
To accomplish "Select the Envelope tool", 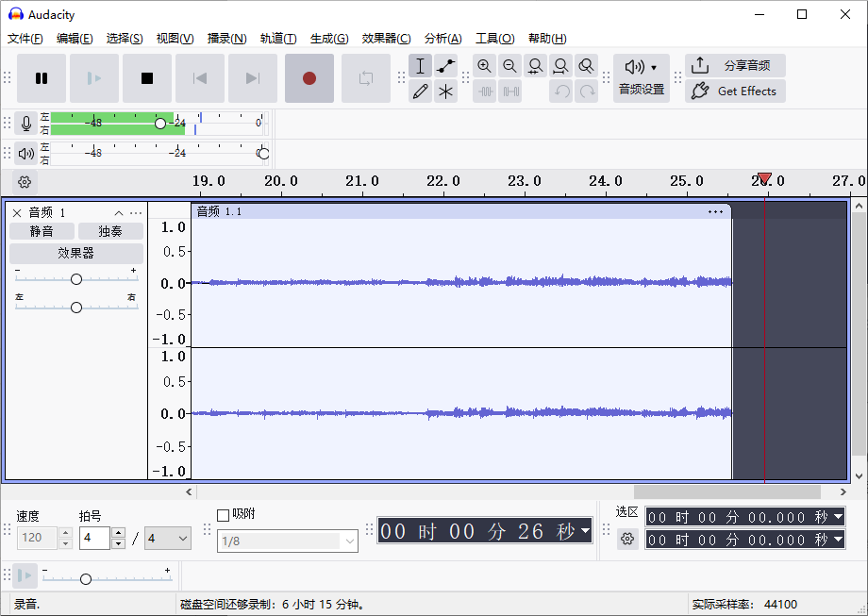I will [445, 66].
